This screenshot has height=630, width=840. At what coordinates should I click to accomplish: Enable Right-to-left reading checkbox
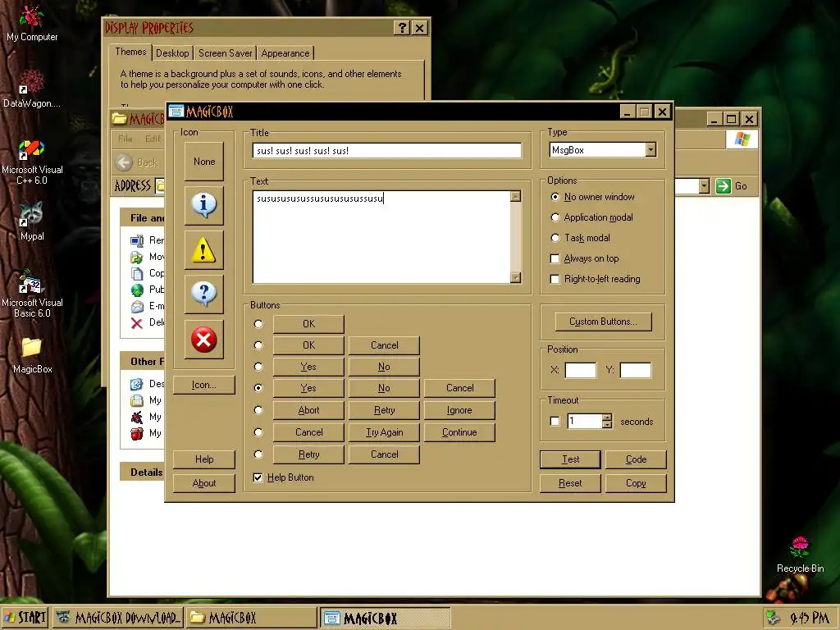point(555,279)
